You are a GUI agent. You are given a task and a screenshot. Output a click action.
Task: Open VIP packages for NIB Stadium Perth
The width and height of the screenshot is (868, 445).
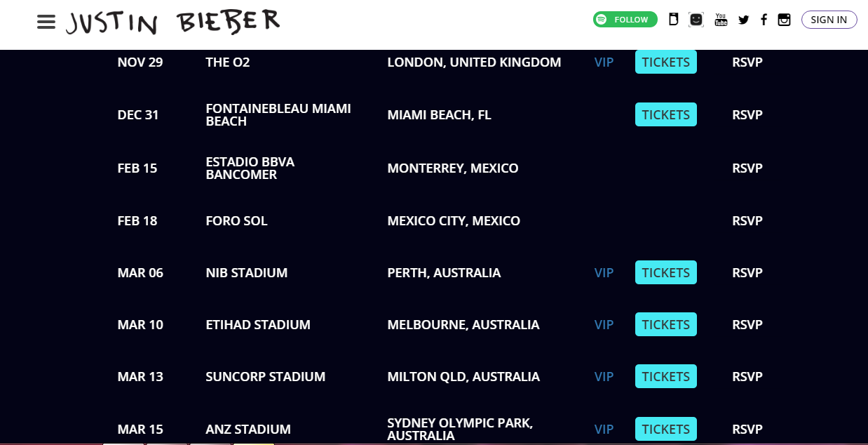point(604,272)
